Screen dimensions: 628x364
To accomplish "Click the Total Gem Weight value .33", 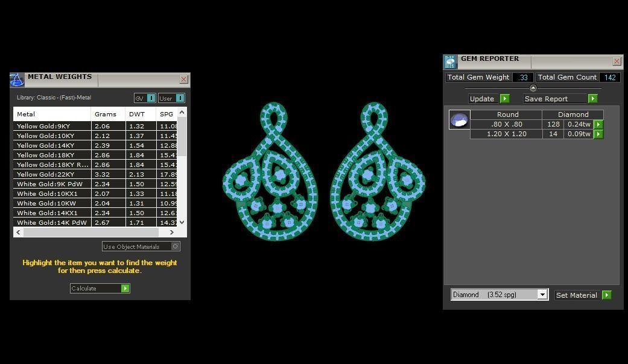I will point(523,77).
